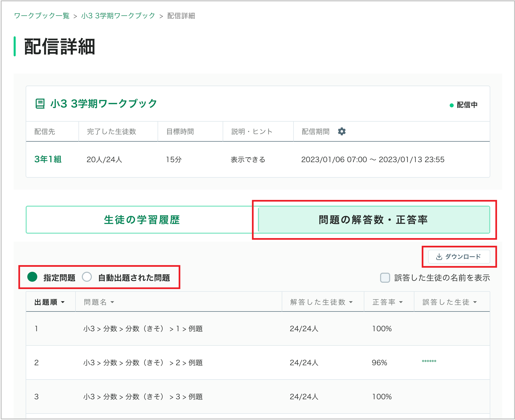This screenshot has width=515, height=420.
Task: Click the 目標時間 column header
Action: [x=180, y=132]
